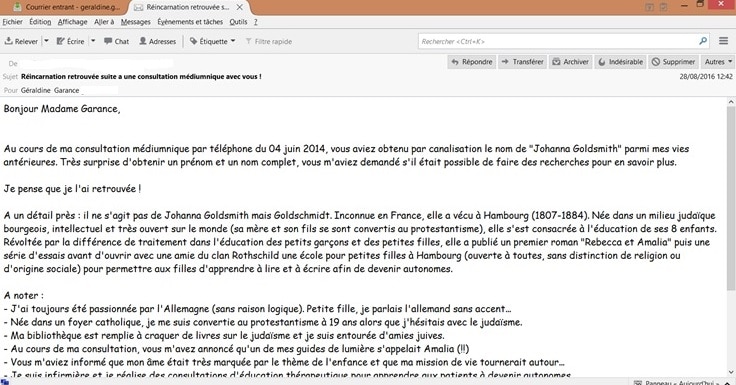Click the tasks icon in tab bar

coord(664,7)
